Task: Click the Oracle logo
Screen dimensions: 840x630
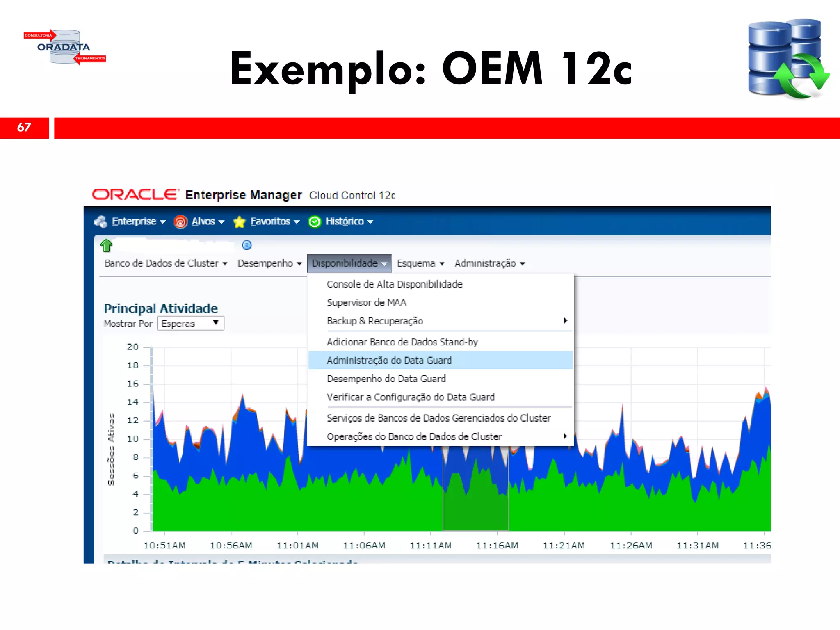Action: point(136,194)
